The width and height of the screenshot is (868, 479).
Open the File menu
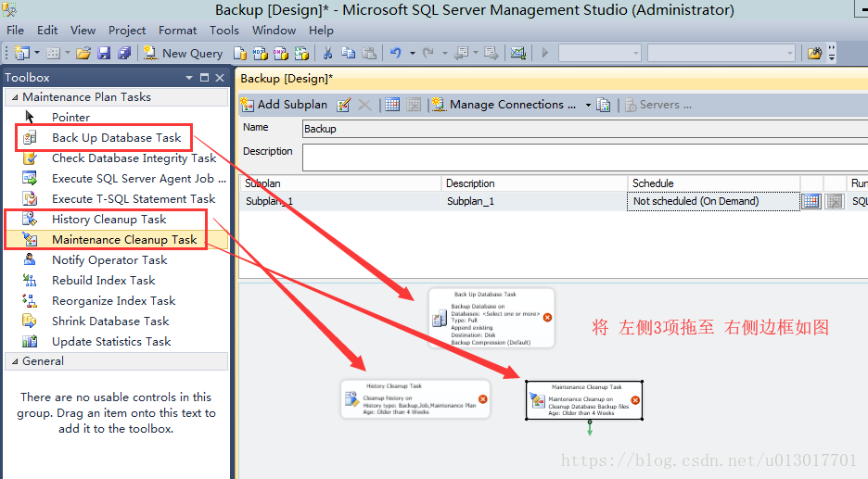[15, 31]
